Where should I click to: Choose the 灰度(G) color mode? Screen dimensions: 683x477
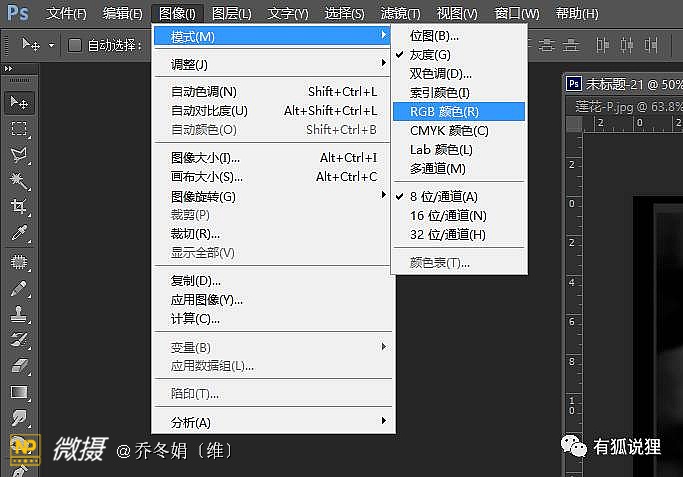pos(430,54)
